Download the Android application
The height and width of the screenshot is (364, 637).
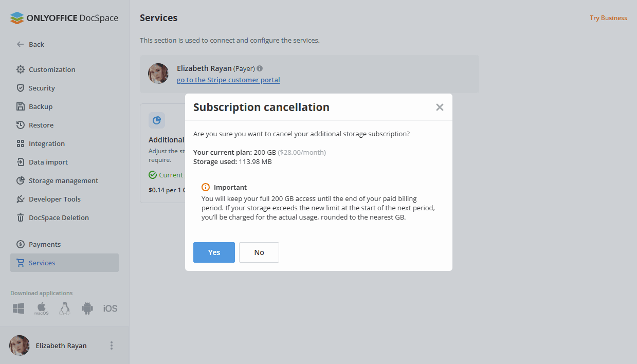click(87, 308)
